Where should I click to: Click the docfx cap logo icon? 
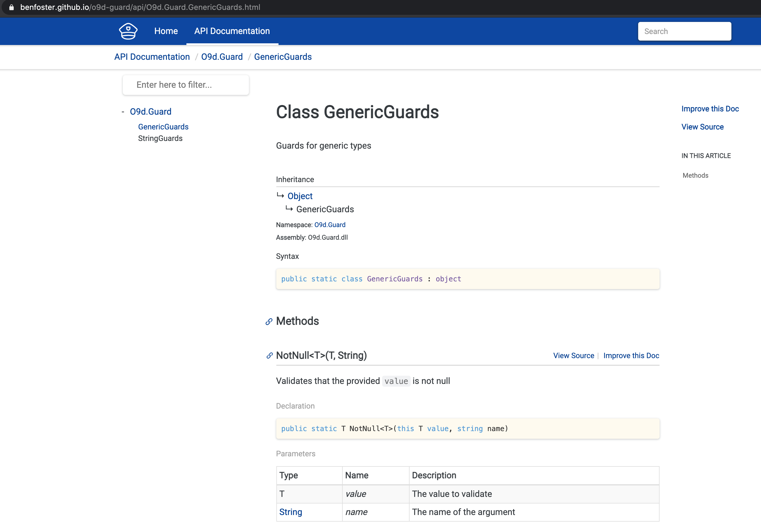click(x=128, y=31)
